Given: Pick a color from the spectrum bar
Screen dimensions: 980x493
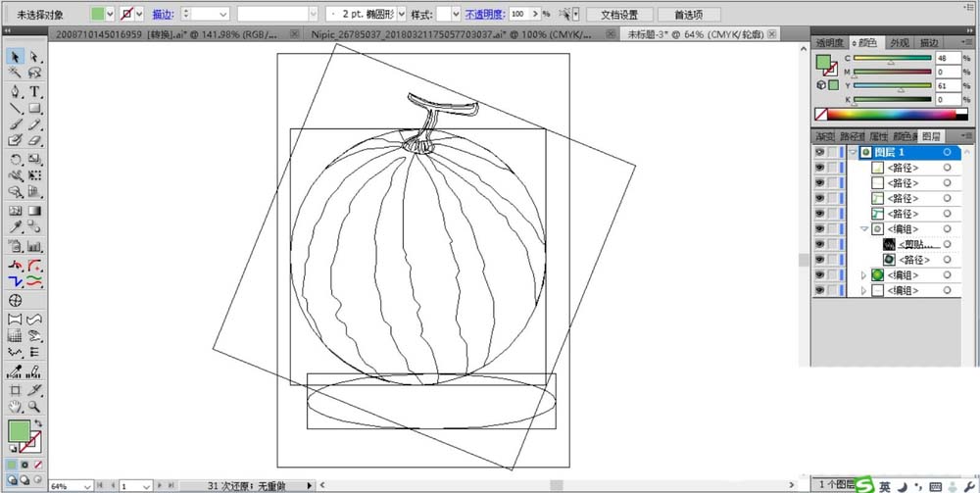Looking at the screenshot, I should [892, 115].
